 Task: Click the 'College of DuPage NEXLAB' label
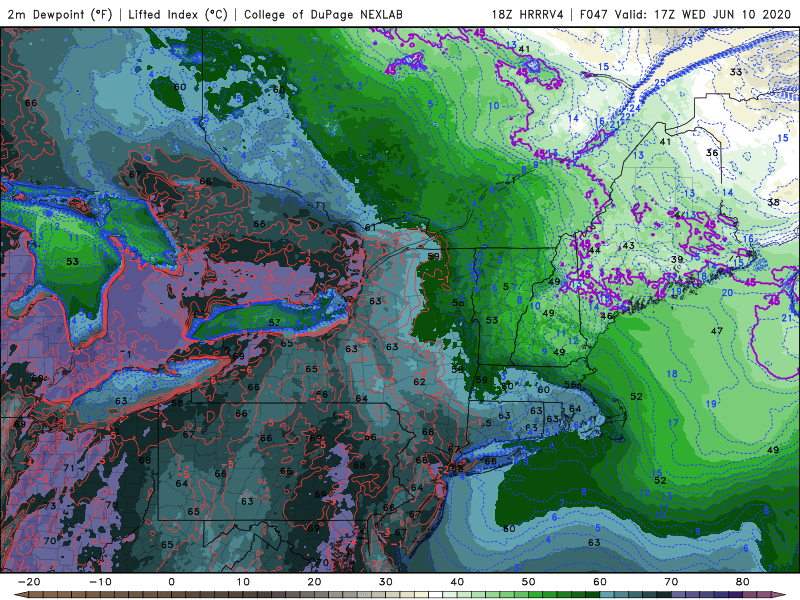pyautogui.click(x=323, y=14)
